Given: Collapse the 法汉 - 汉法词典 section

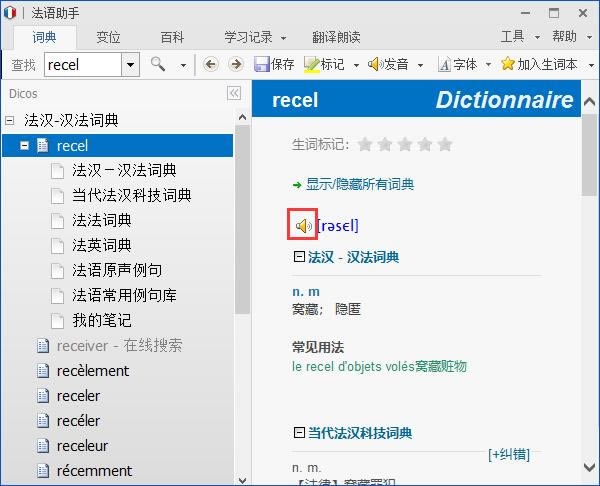Looking at the screenshot, I should [x=298, y=258].
